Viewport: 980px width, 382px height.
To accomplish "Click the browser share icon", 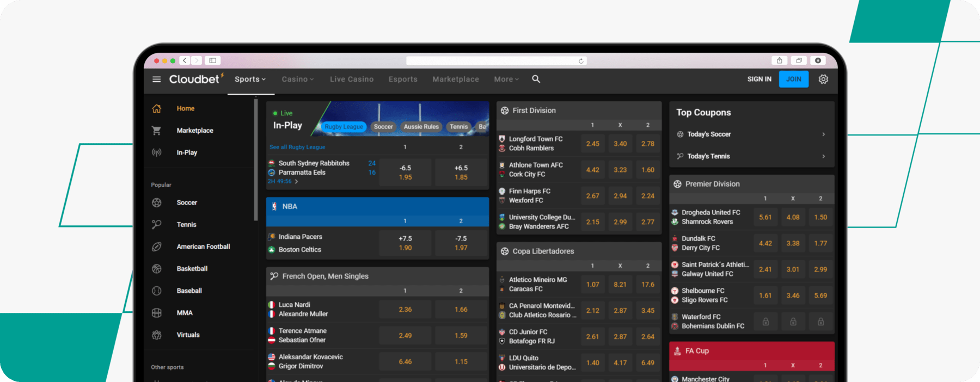I will [780, 60].
